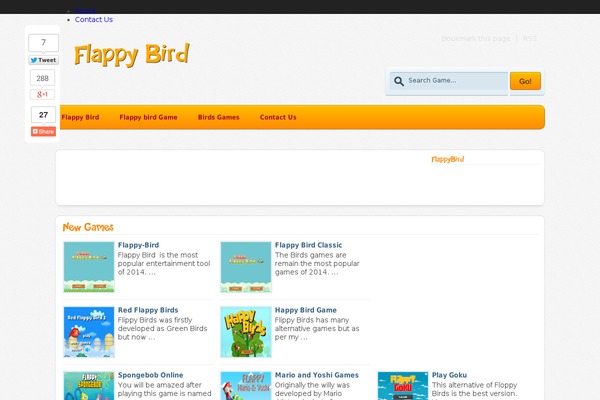Click the New Games heading
The width and height of the screenshot is (600, 400).
point(88,227)
